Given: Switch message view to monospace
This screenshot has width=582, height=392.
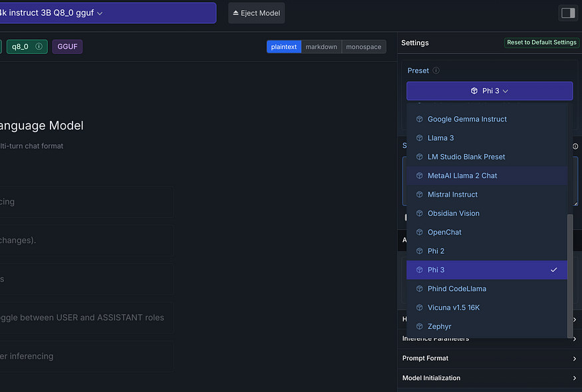Looking at the screenshot, I should click(364, 47).
